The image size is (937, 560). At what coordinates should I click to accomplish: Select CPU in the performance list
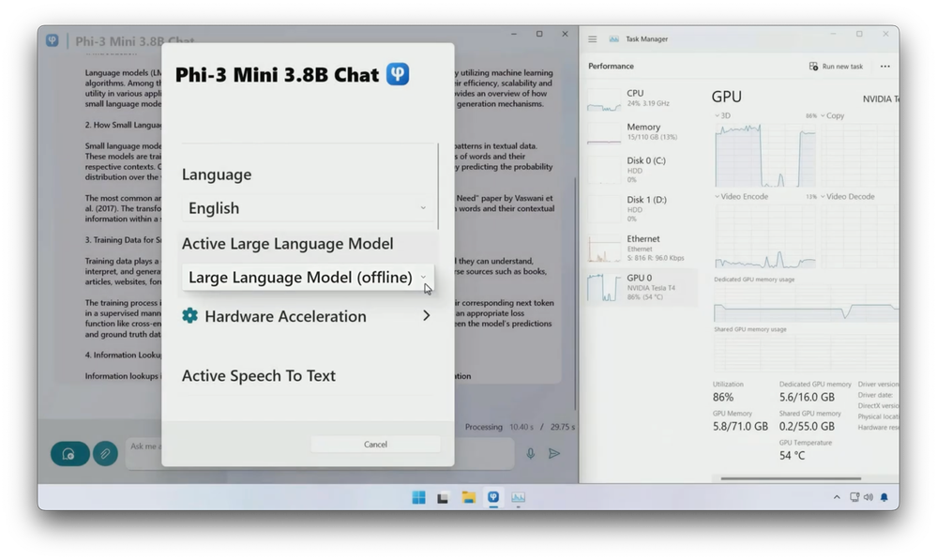click(x=642, y=98)
